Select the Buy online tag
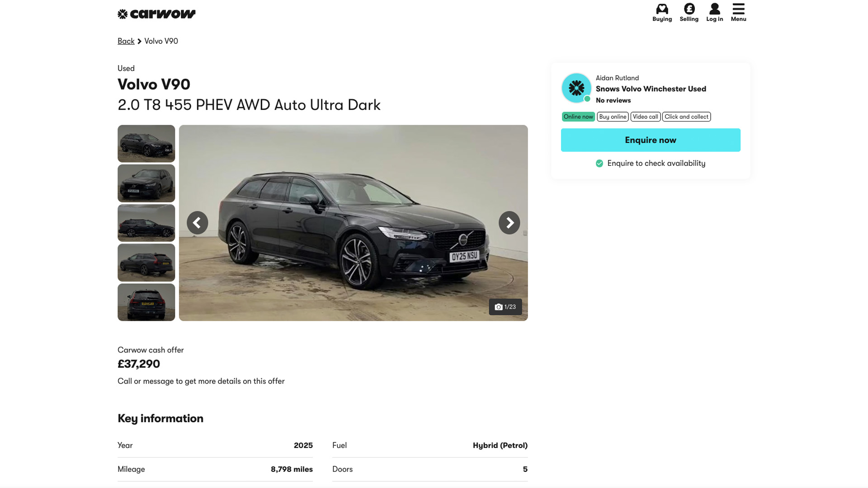This screenshot has width=868, height=488. tap(613, 117)
